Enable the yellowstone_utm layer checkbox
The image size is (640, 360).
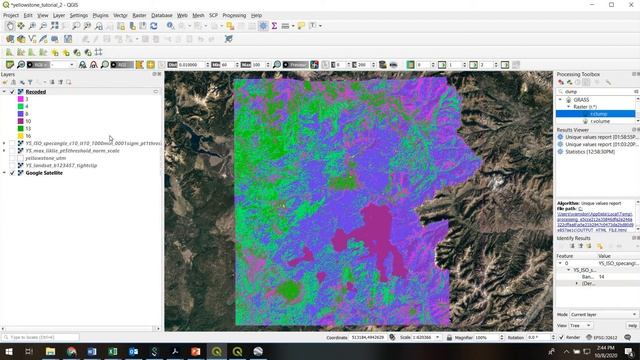coord(12,158)
